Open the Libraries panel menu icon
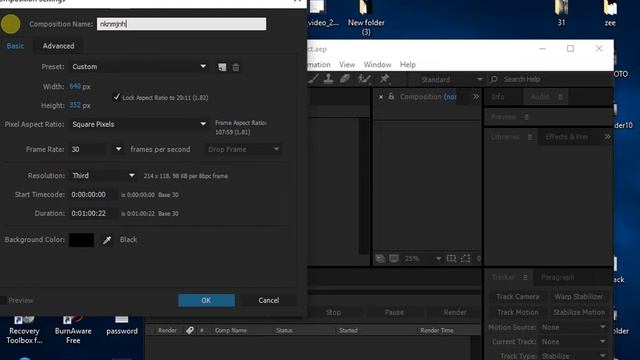640x360 pixels. click(x=530, y=137)
